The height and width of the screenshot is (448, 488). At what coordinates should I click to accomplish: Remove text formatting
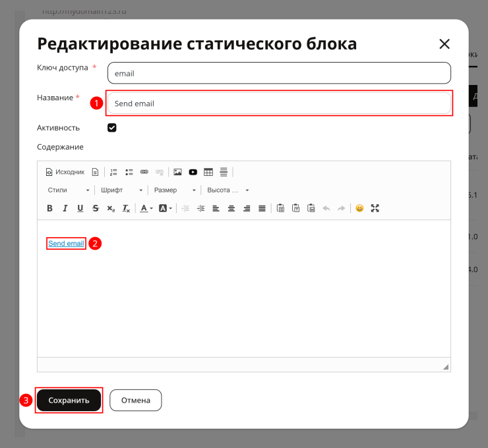(x=126, y=208)
